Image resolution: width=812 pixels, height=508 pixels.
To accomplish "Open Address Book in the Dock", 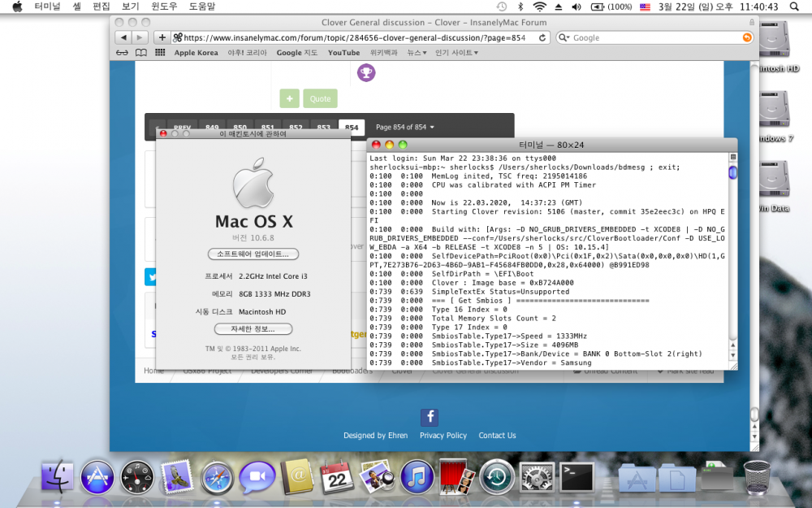I will [296, 476].
